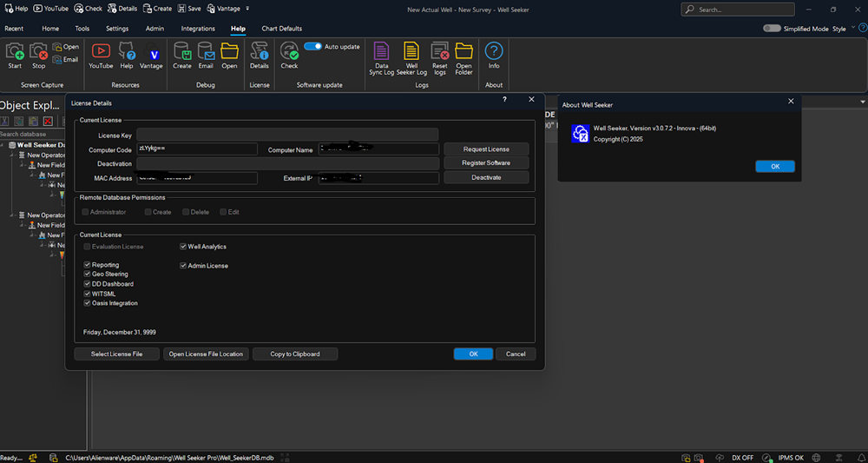The width and height of the screenshot is (868, 463).
Task: Open the Well Seeker Log
Action: click(x=411, y=59)
